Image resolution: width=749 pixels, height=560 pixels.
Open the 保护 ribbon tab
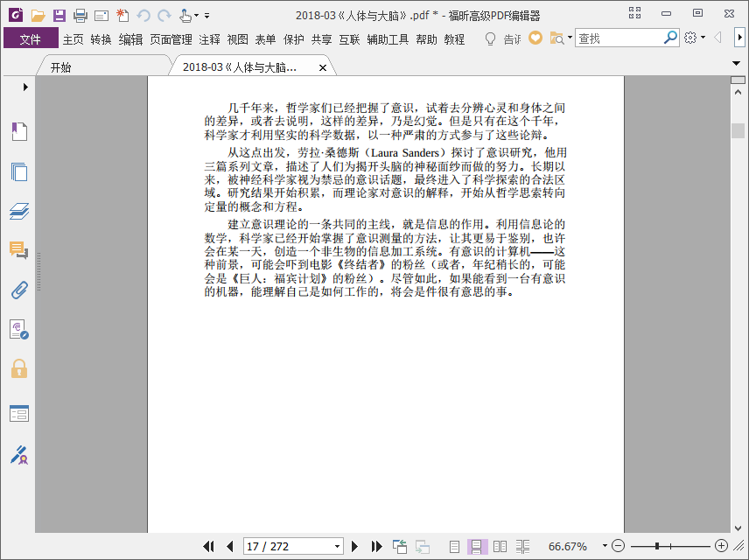click(x=293, y=39)
